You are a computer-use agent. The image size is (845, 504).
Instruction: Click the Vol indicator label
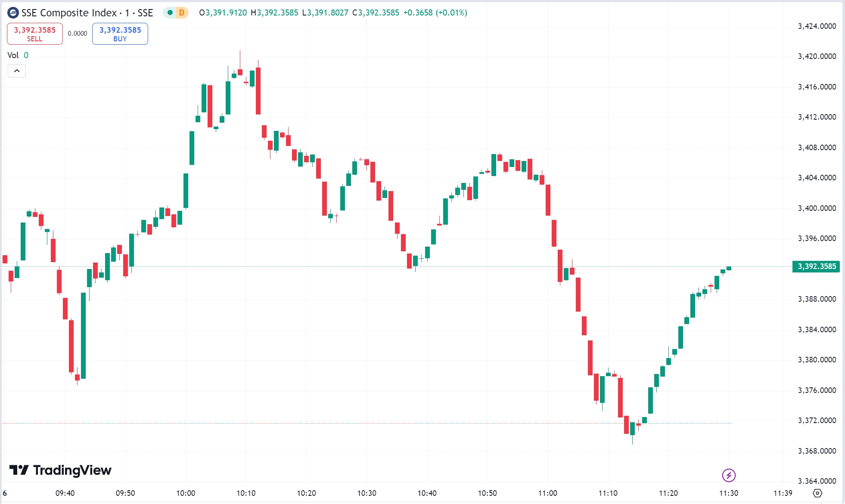click(x=12, y=55)
